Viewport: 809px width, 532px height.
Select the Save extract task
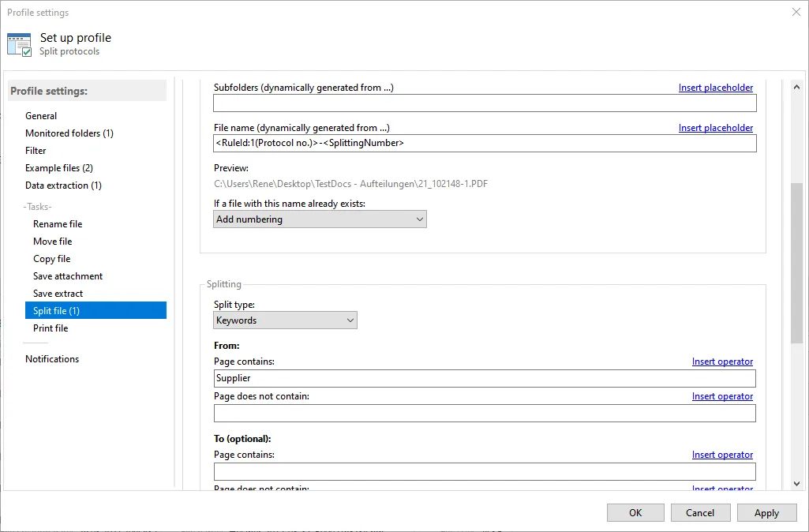[58, 294]
